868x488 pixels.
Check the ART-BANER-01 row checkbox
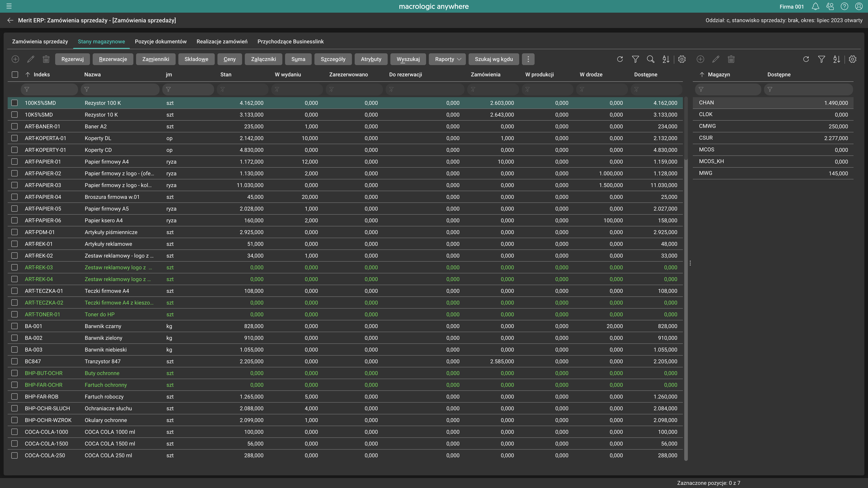14,126
